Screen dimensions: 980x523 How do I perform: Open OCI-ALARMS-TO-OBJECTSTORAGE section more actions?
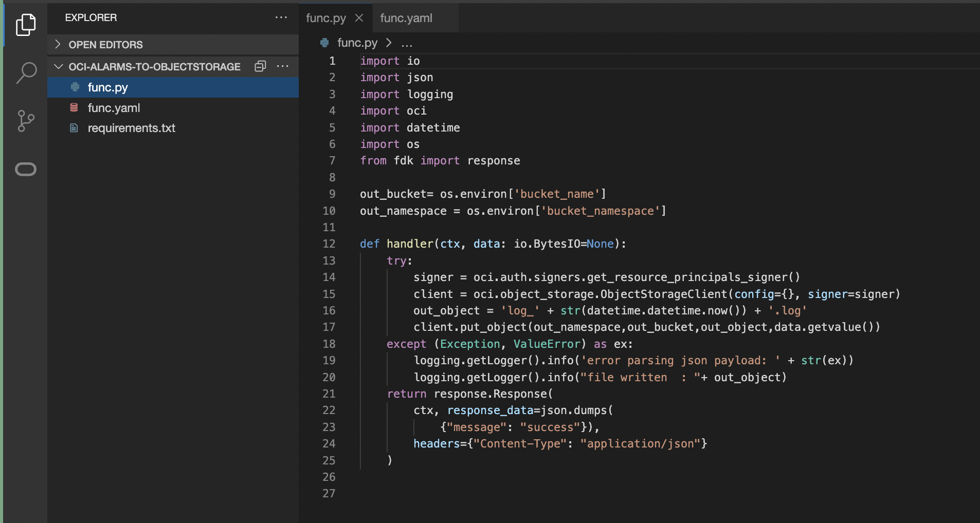tap(282, 66)
